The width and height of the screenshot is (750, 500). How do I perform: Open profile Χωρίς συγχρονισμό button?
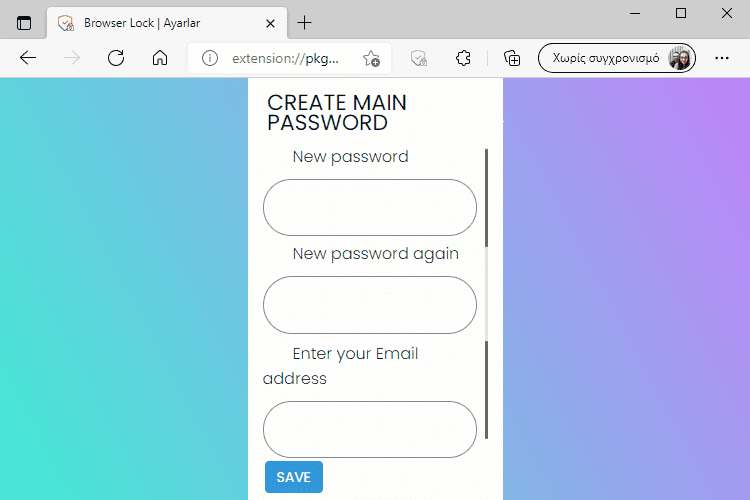617,58
